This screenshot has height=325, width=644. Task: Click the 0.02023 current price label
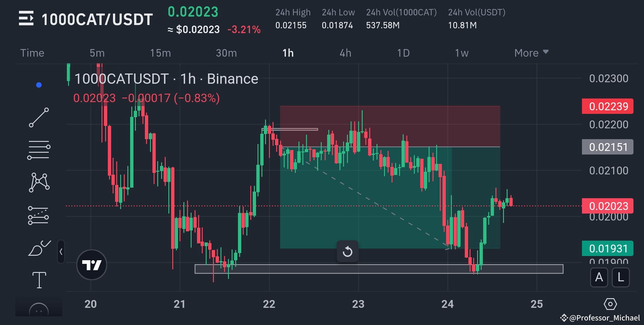pos(608,206)
